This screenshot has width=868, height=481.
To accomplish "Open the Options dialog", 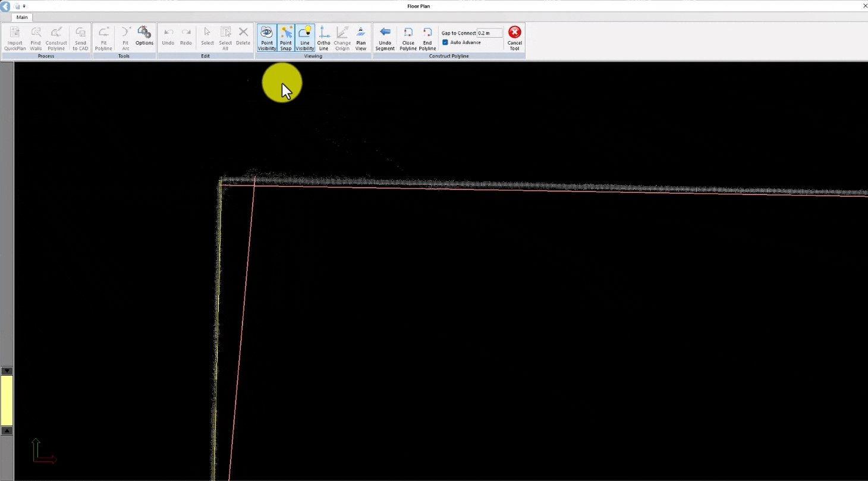I will (x=144, y=37).
